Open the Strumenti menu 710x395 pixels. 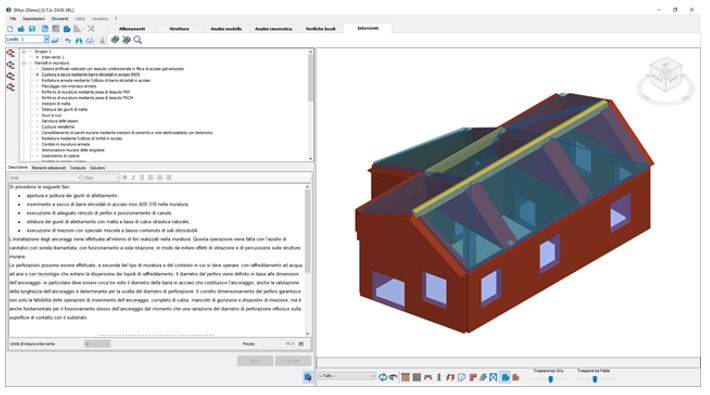[60, 19]
